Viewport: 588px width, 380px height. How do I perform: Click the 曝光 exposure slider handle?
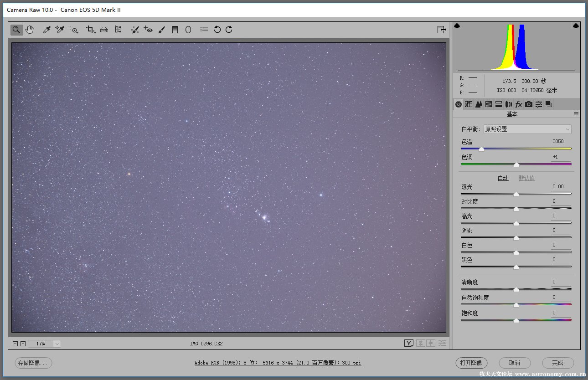click(x=516, y=194)
